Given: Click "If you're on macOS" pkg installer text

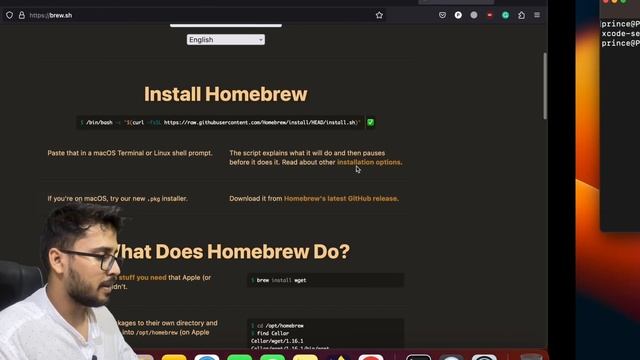Looking at the screenshot, I should 118,199.
